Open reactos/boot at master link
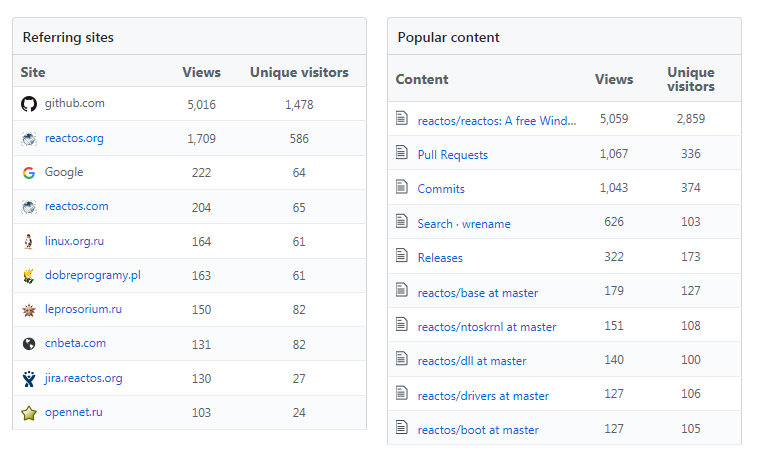This screenshot has width=760, height=458. pos(478,430)
